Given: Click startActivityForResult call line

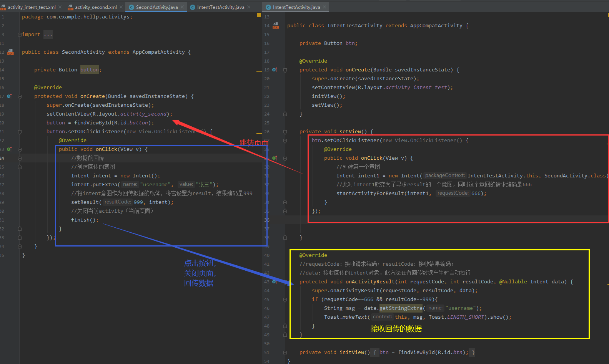Looking at the screenshot, I should pos(411,194).
